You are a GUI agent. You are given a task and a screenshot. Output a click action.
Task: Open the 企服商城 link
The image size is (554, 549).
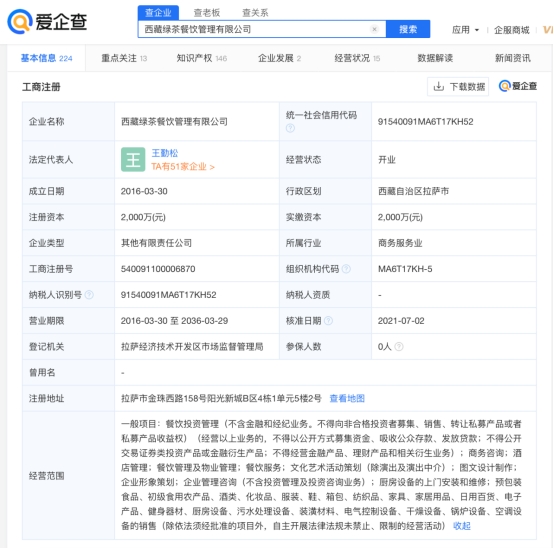pyautogui.click(x=512, y=30)
